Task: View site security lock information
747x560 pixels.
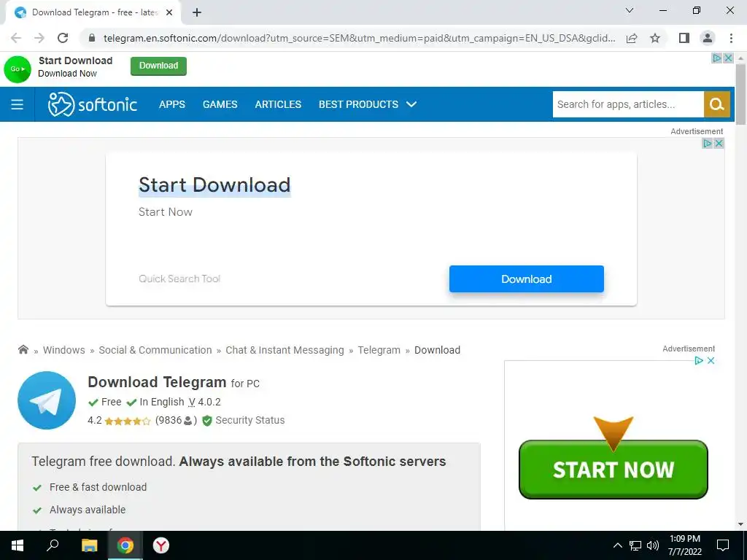Action: [92, 38]
